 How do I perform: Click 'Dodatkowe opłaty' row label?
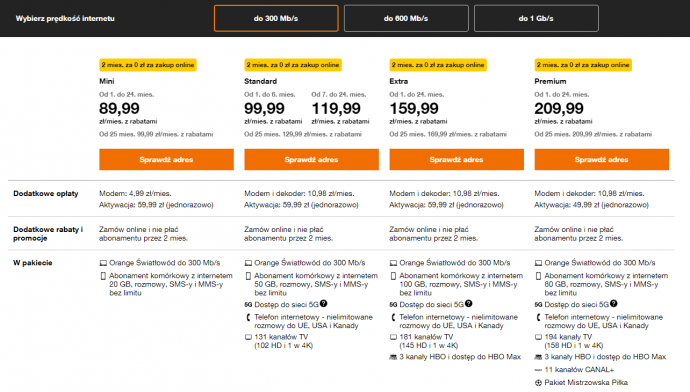click(x=46, y=194)
